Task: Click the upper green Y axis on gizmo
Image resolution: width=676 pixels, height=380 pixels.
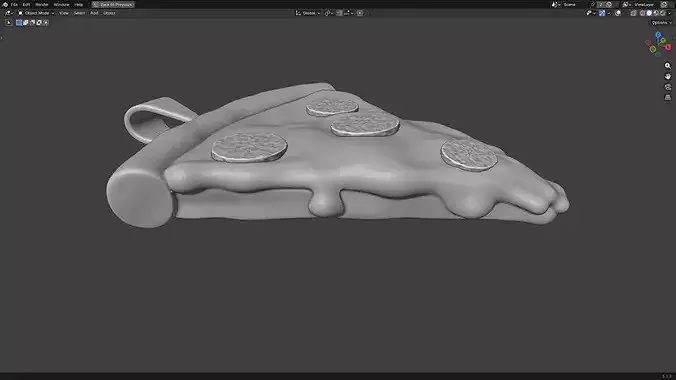Action: (663, 41)
